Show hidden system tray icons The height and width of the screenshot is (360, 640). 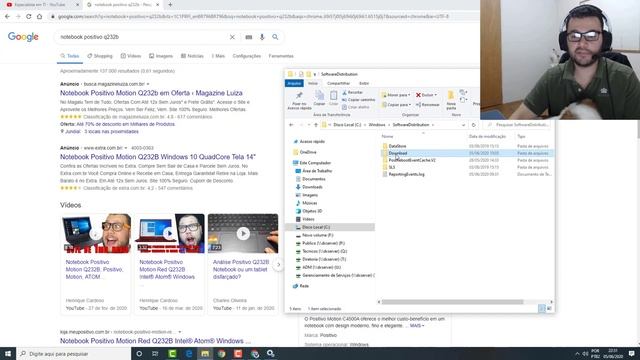577,353
